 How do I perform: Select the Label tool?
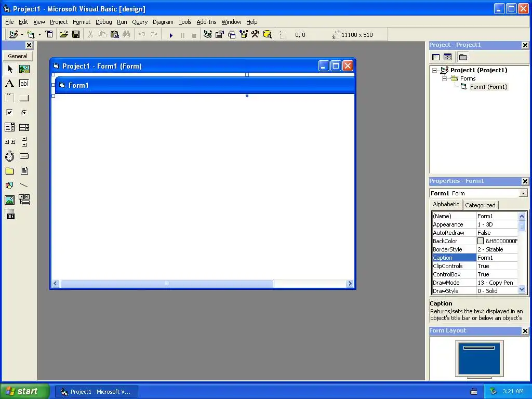pos(10,84)
